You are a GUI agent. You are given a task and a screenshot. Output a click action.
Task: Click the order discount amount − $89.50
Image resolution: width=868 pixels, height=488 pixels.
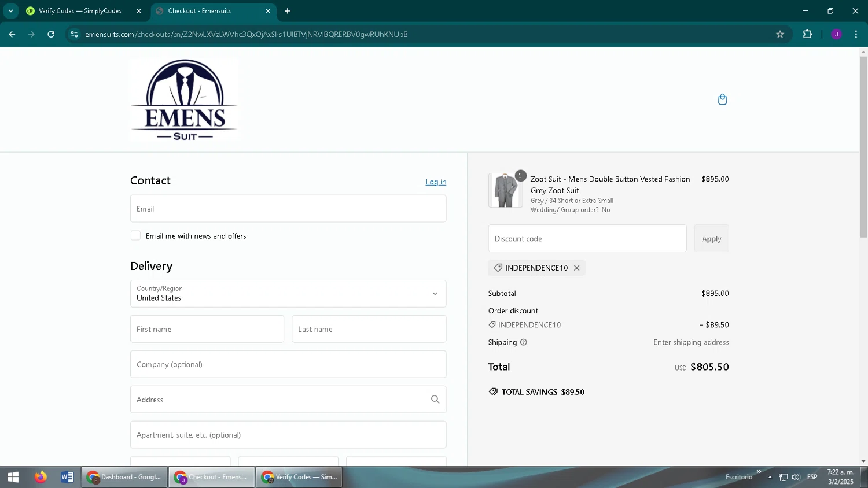(714, 325)
